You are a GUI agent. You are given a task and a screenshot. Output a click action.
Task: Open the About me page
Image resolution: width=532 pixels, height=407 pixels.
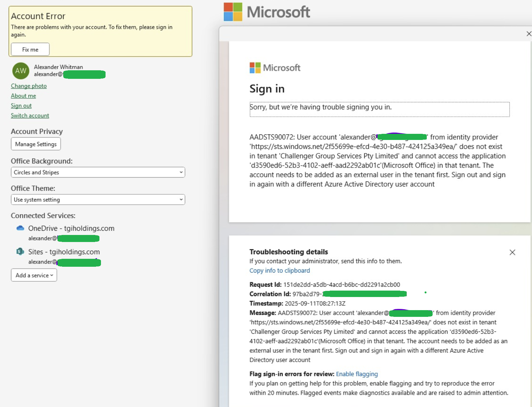pos(23,96)
